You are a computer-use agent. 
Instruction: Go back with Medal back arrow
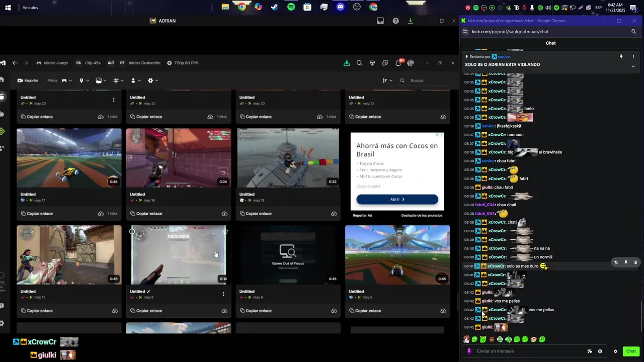coord(15,63)
